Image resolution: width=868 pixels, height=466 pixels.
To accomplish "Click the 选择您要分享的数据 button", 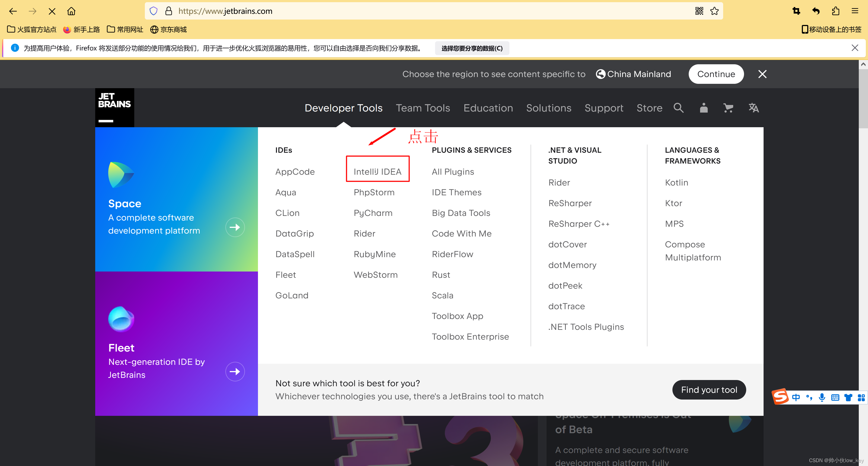I will pyautogui.click(x=472, y=48).
